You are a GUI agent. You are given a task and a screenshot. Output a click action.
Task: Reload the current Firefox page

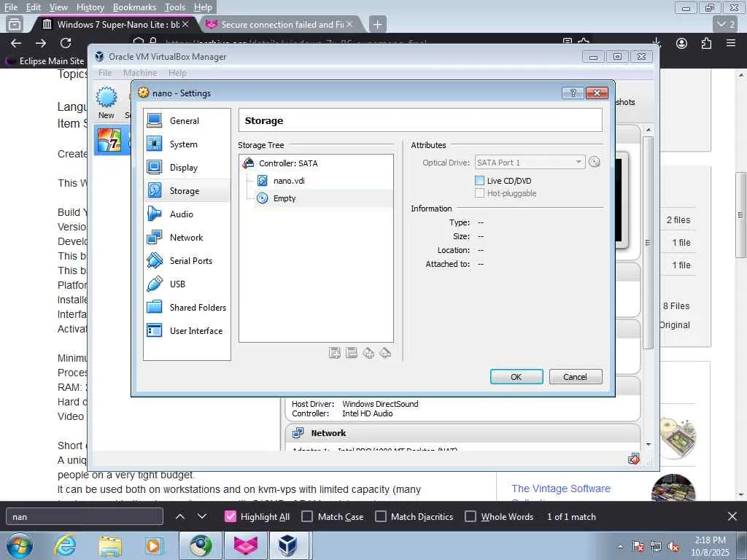(66, 43)
